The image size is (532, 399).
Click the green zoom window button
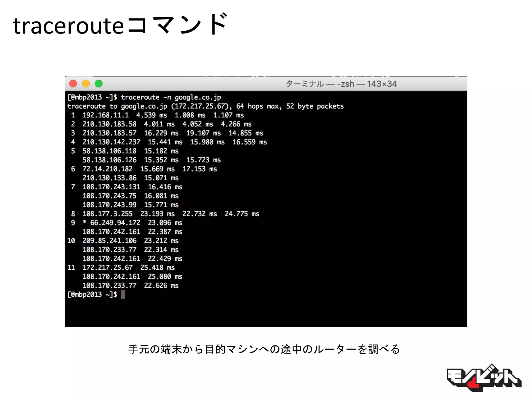click(99, 84)
